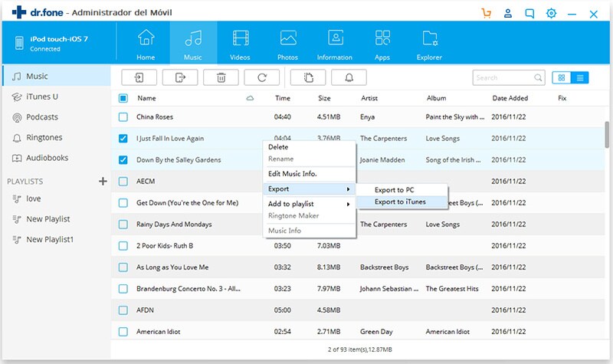Image resolution: width=613 pixels, height=364 pixels.
Task: Click the status text "2 of 93 item(s),12.87MB"
Action: pyautogui.click(x=359, y=349)
